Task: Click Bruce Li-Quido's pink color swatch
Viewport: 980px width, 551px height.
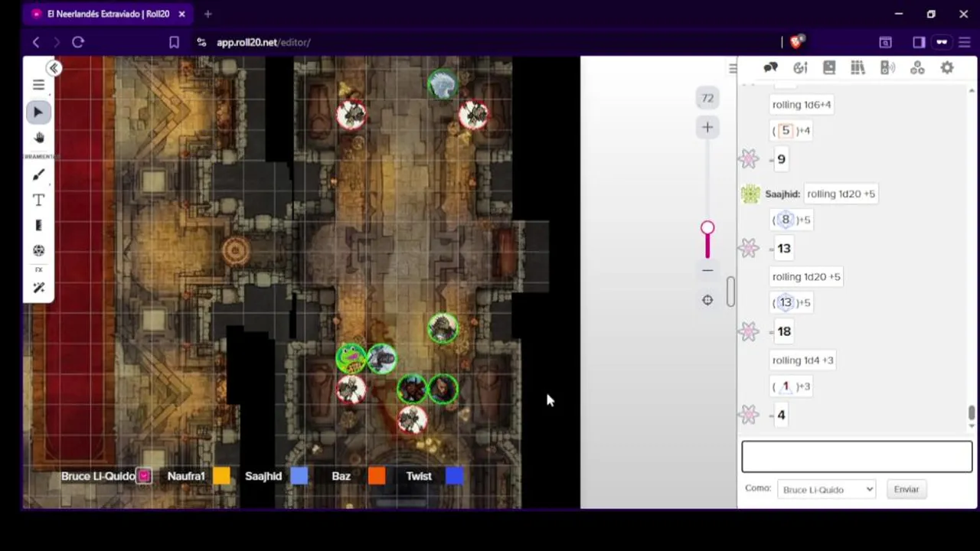Action: (x=144, y=476)
